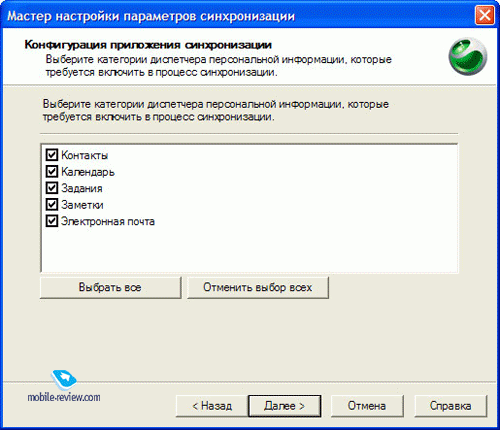Uncheck the Электронная почта checkbox
Viewport: 500px width, 430px height.
52,221
